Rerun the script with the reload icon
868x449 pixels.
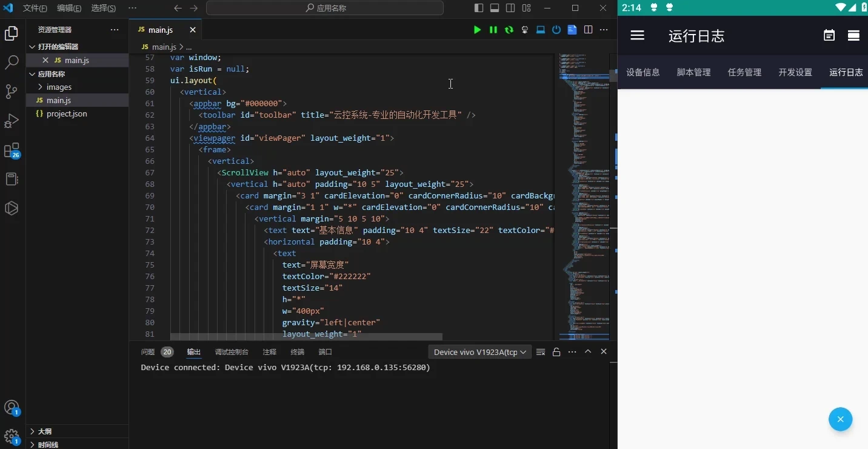coord(509,30)
